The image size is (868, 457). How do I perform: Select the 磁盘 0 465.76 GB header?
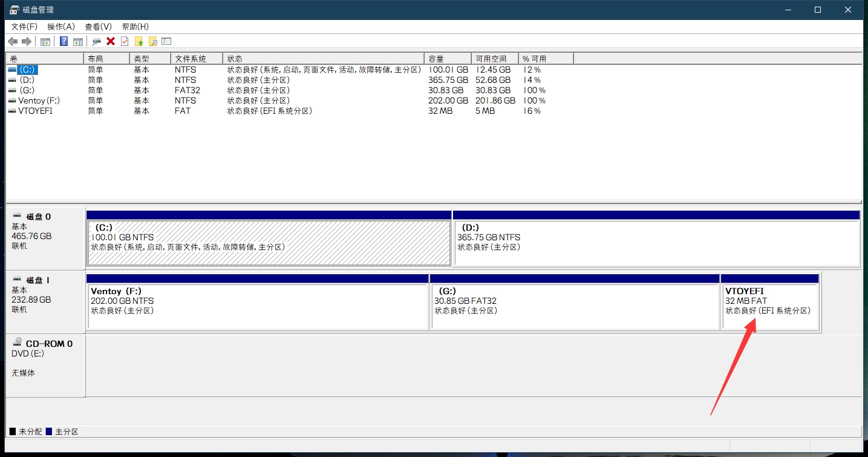pyautogui.click(x=45, y=238)
